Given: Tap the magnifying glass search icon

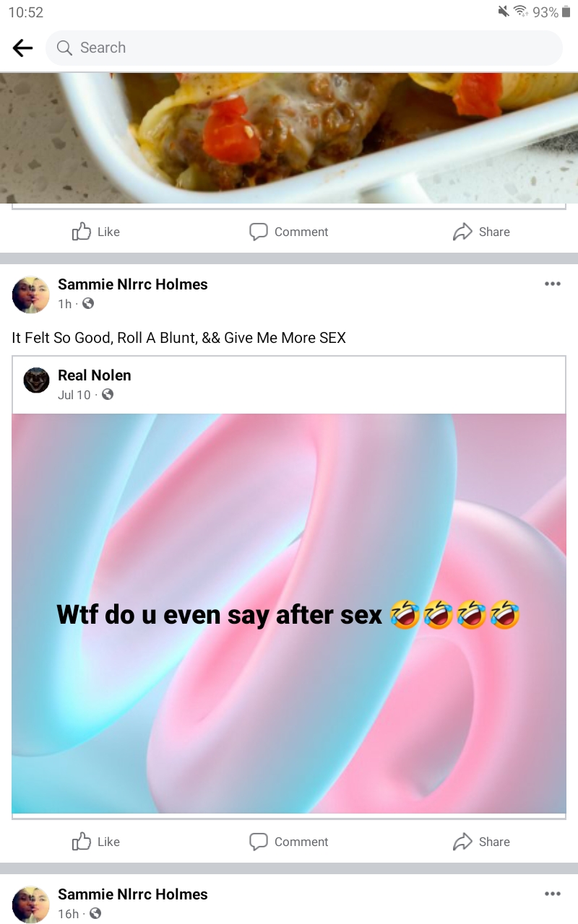Looking at the screenshot, I should pyautogui.click(x=64, y=48).
